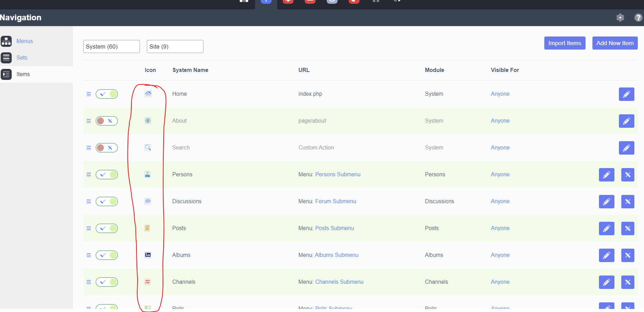Screen dimensions: 644x312
Task: Click the drag handle of Posts row
Action: (x=89, y=228)
